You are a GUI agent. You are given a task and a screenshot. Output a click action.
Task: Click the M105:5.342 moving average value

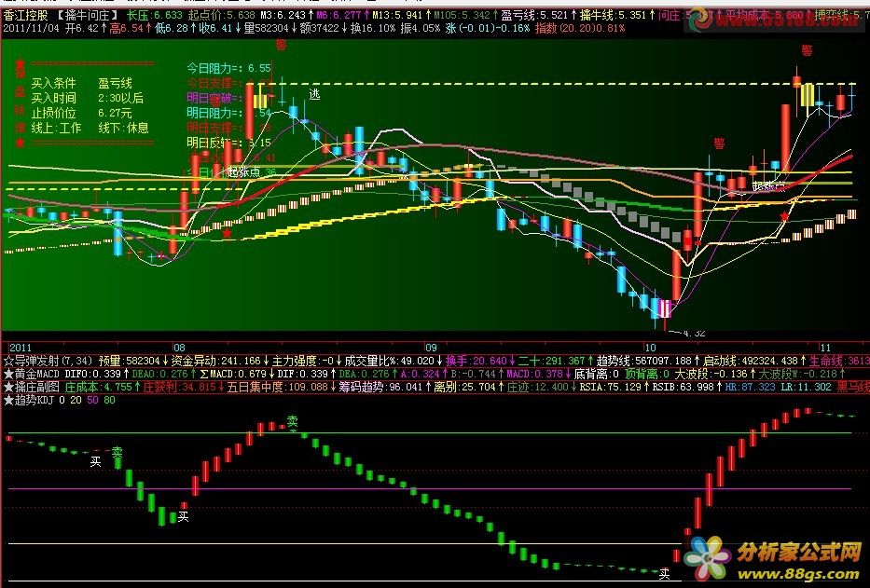click(463, 16)
